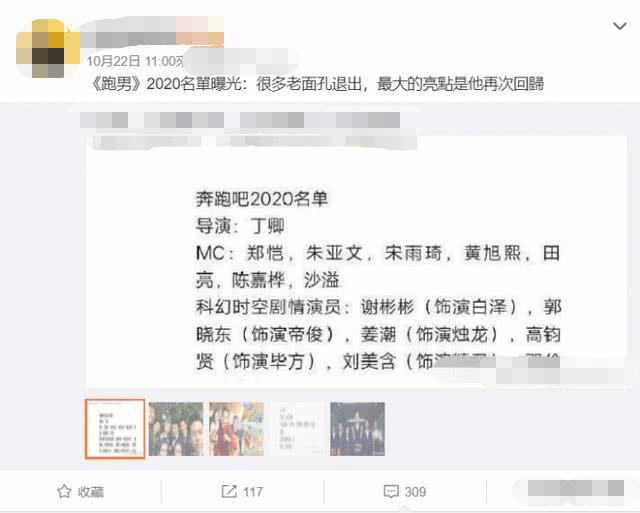Open the enlarged 奔跑吧2020名单 image
640x513 pixels.
[356, 261]
